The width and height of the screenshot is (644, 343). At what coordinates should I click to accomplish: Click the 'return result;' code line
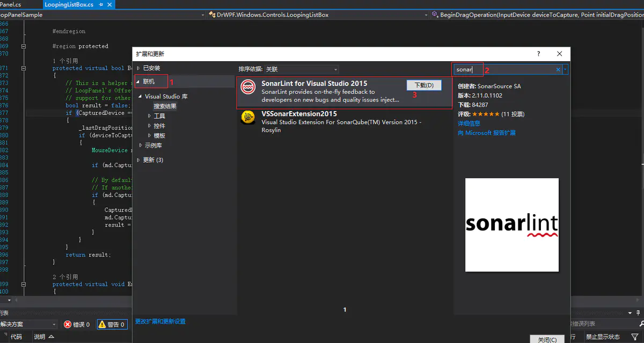[89, 255]
